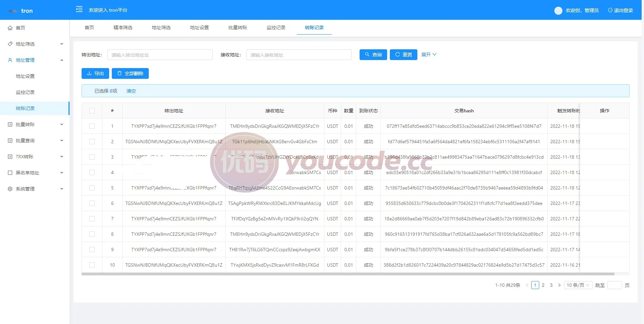Click the horizontal scrollbar under the table
This screenshot has width=644, height=324.
tap(348, 274)
